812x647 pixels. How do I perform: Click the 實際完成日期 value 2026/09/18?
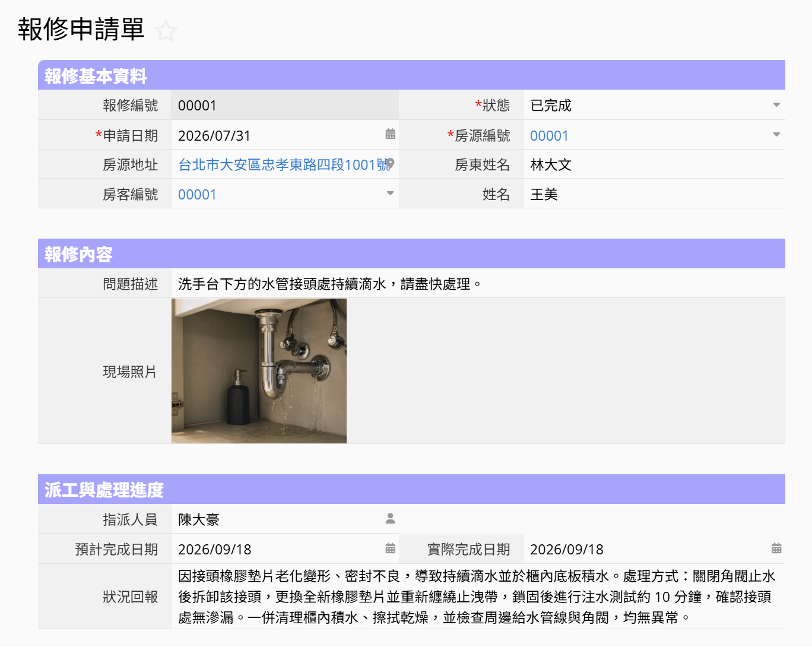[567, 550]
